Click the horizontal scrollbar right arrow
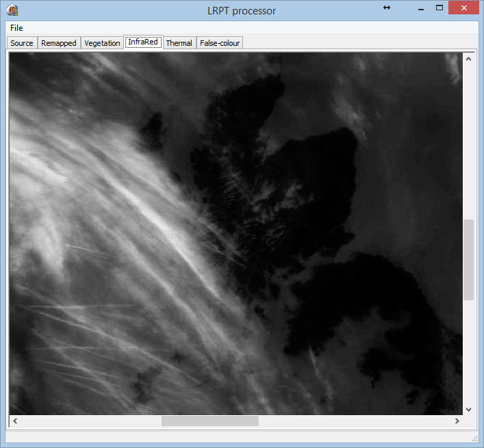The height and width of the screenshot is (448, 484). pos(457,421)
